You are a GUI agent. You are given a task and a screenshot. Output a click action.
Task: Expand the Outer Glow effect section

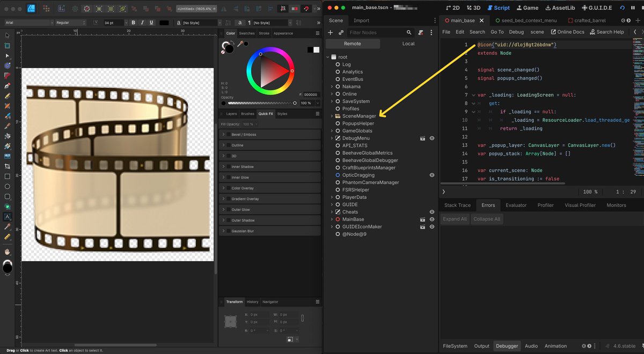(x=223, y=210)
